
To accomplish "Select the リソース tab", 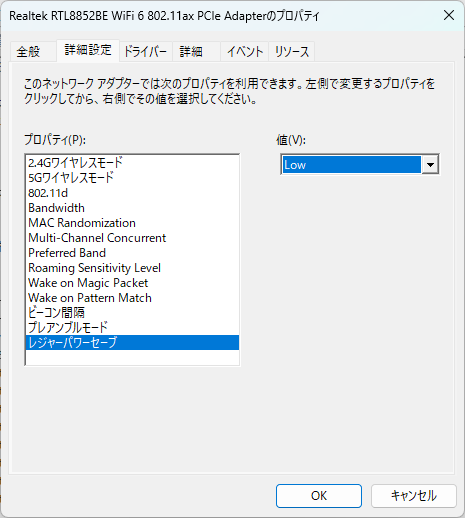I will [x=292, y=52].
